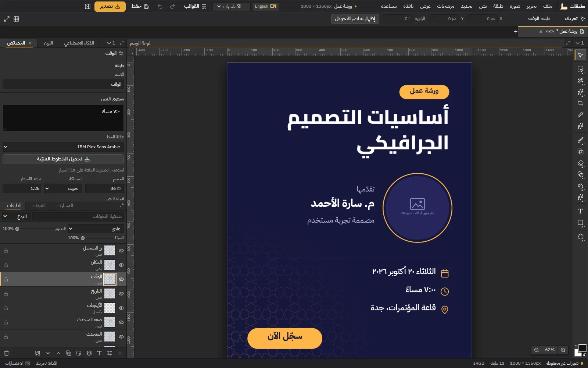Switch to the القنوات tab
Screen dimensions: 588x368
click(39, 206)
